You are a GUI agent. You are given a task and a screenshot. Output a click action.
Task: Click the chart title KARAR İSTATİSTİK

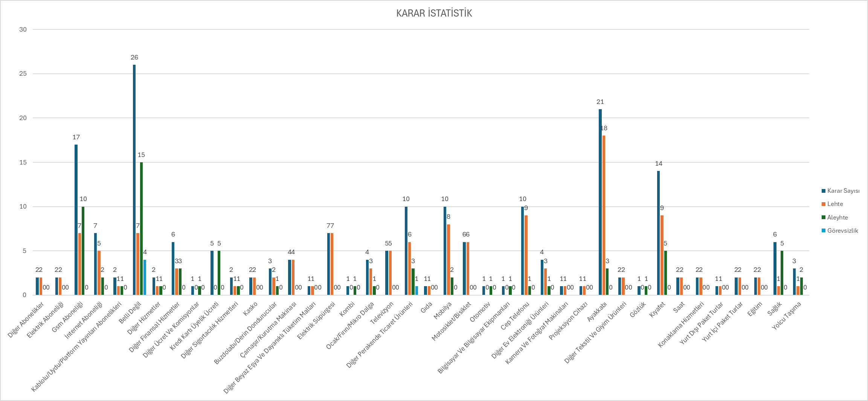(434, 14)
